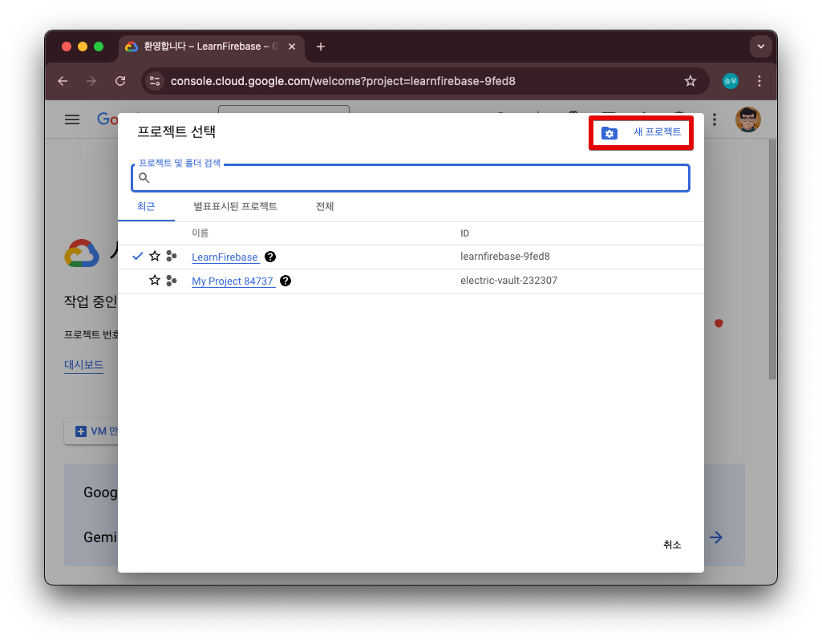Image resolution: width=822 pixels, height=644 pixels.
Task: Click the checkmark beside LearnFirebase
Action: (137, 256)
